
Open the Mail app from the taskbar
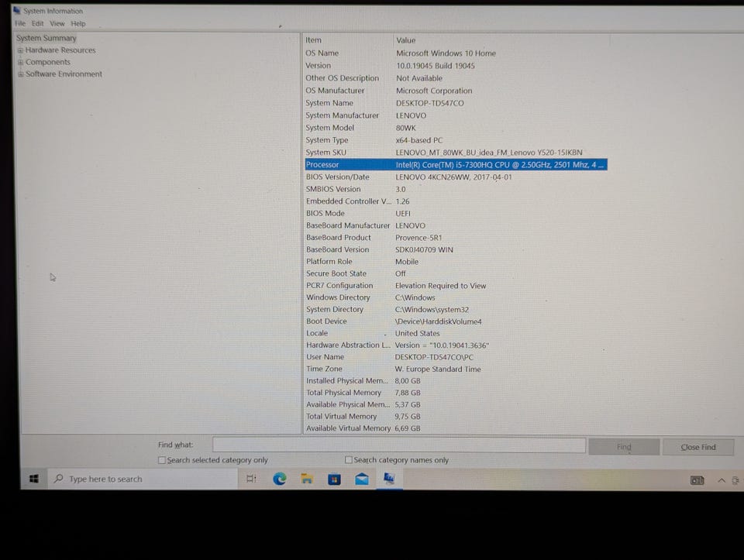tap(362, 479)
